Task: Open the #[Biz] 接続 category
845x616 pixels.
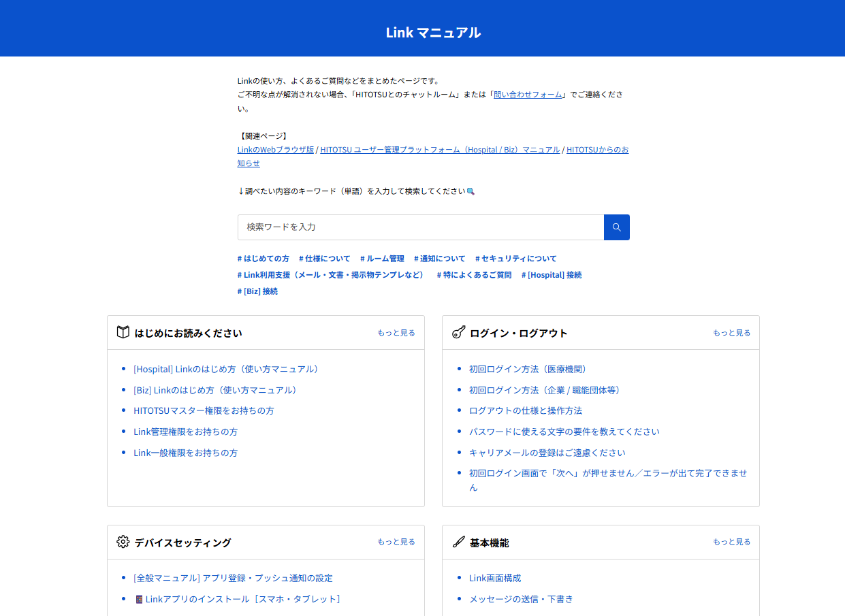Action: tap(257, 290)
